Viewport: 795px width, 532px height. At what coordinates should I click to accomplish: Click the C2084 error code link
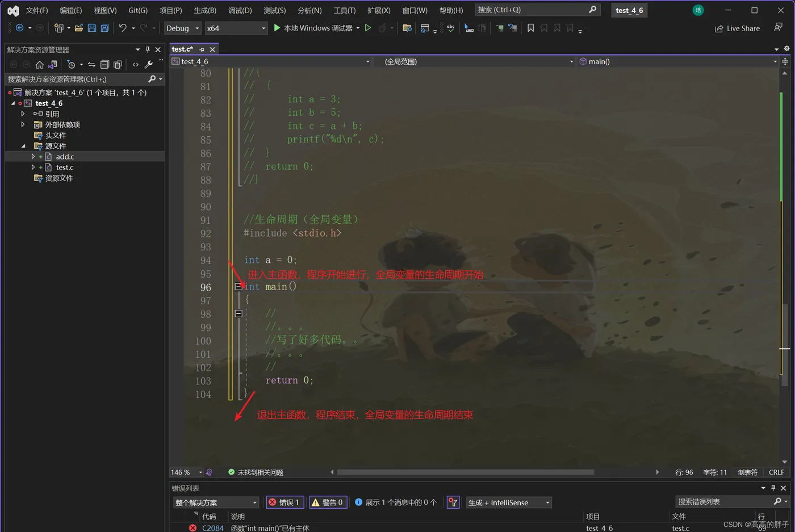point(213,528)
